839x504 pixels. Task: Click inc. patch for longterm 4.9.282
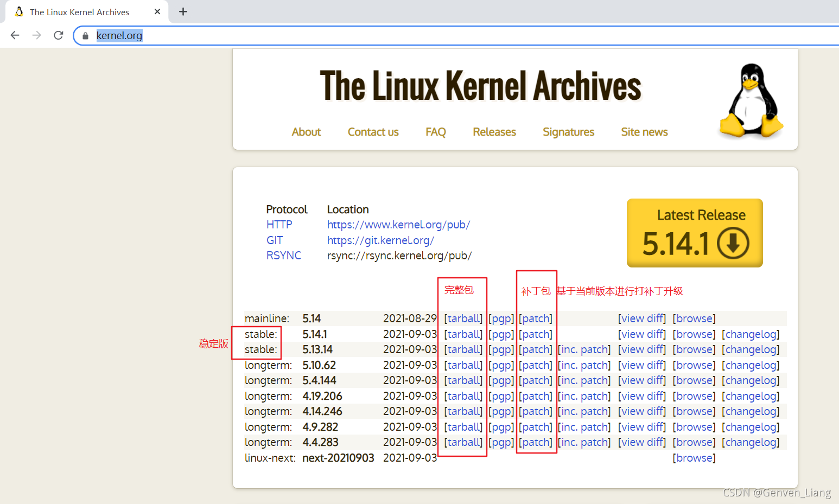click(584, 427)
